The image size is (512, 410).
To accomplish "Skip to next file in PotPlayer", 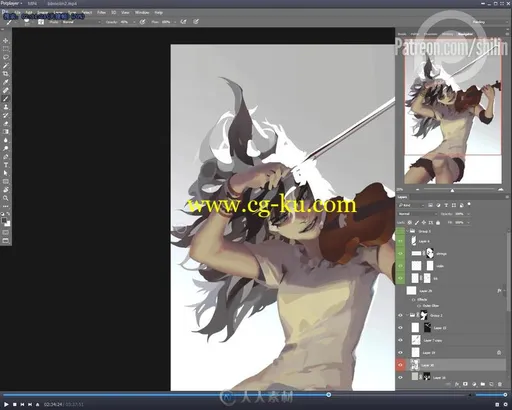I will 30,404.
